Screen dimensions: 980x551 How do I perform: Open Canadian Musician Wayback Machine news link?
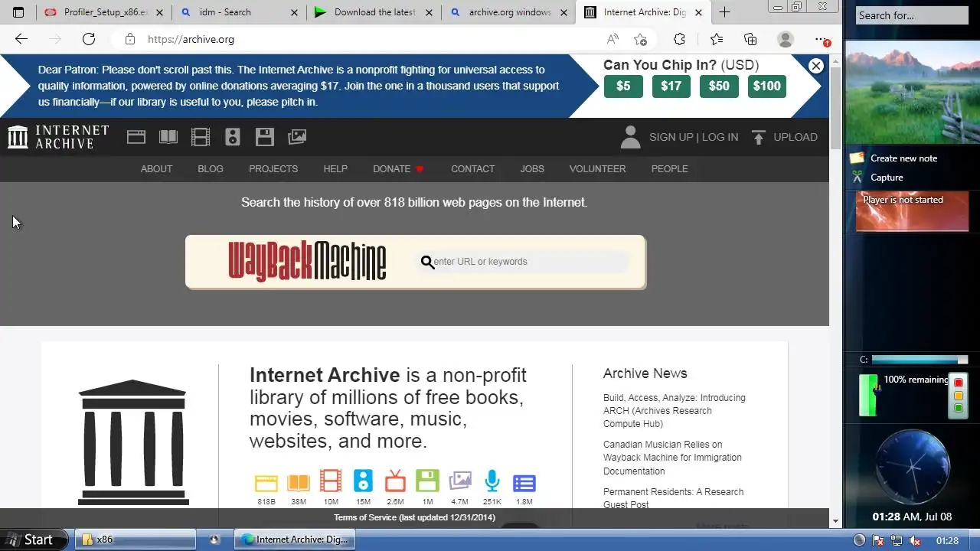tap(672, 458)
